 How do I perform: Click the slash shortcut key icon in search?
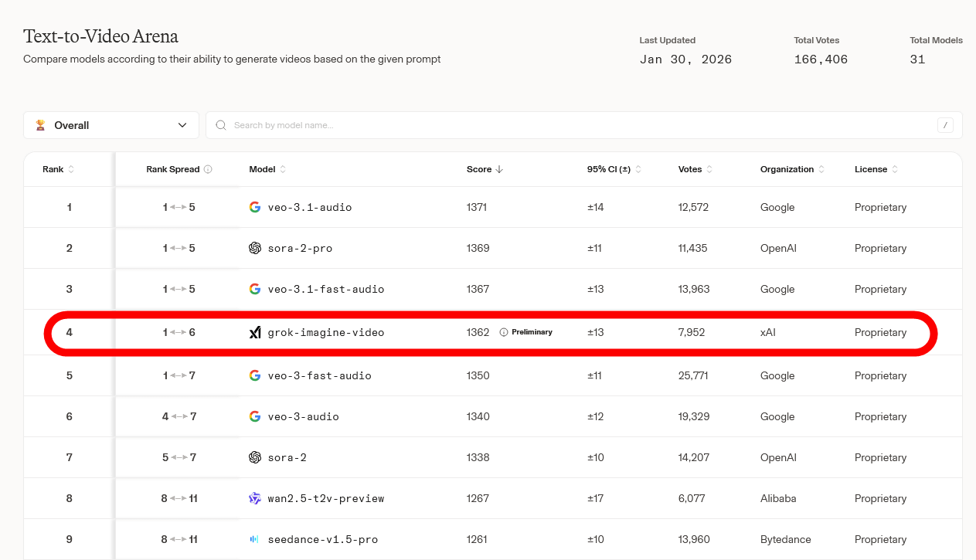944,125
